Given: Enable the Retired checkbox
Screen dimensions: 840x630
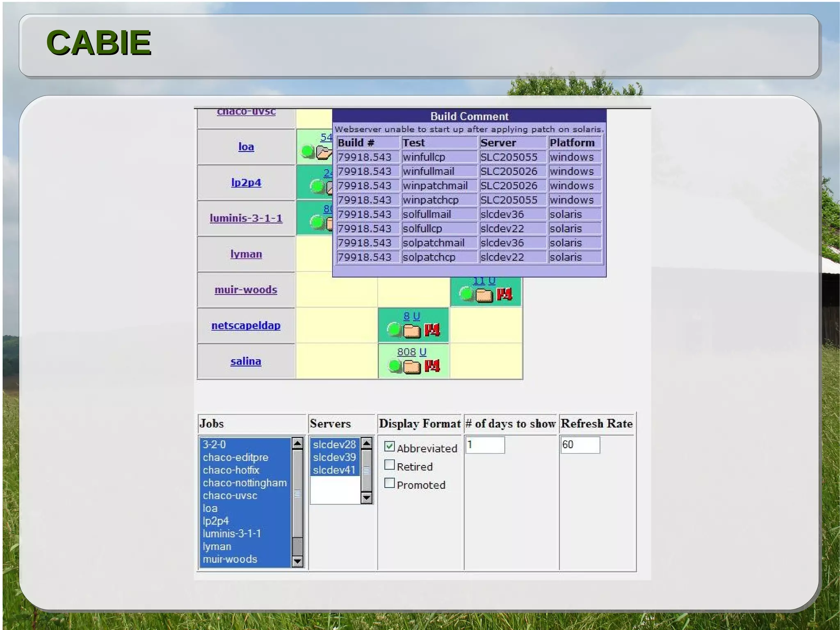Looking at the screenshot, I should (389, 465).
